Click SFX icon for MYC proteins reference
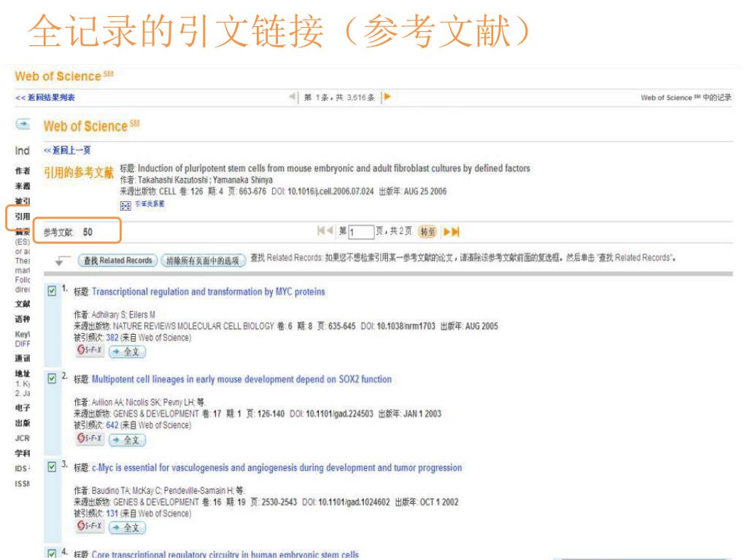 [90, 351]
